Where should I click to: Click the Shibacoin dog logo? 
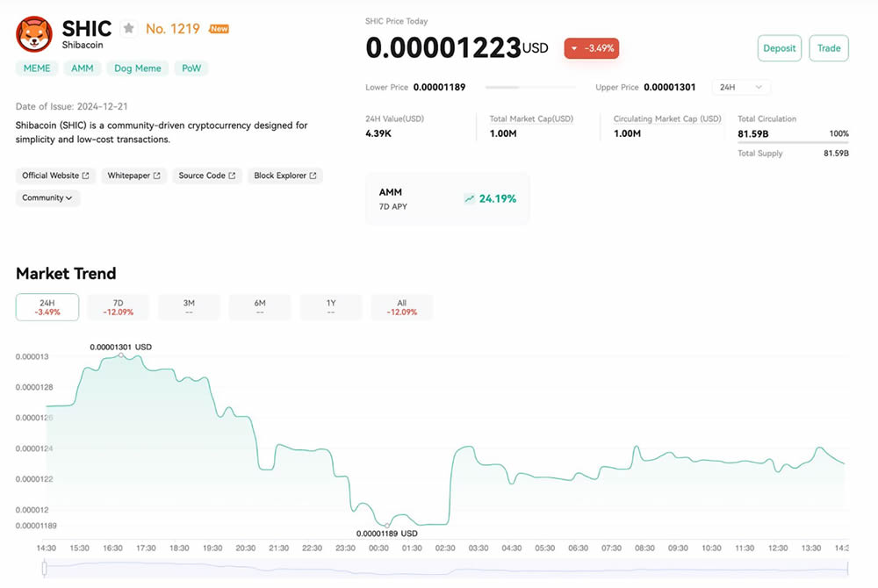click(x=34, y=34)
